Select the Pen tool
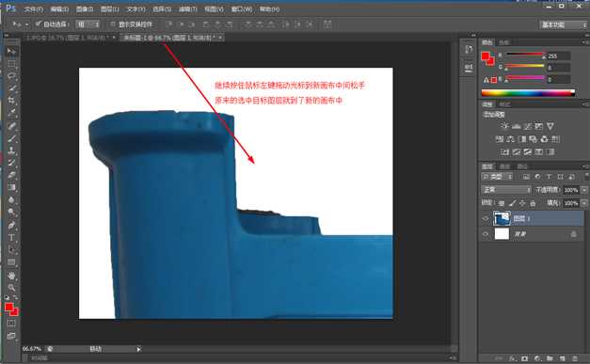This screenshot has height=364, width=590. point(11,225)
